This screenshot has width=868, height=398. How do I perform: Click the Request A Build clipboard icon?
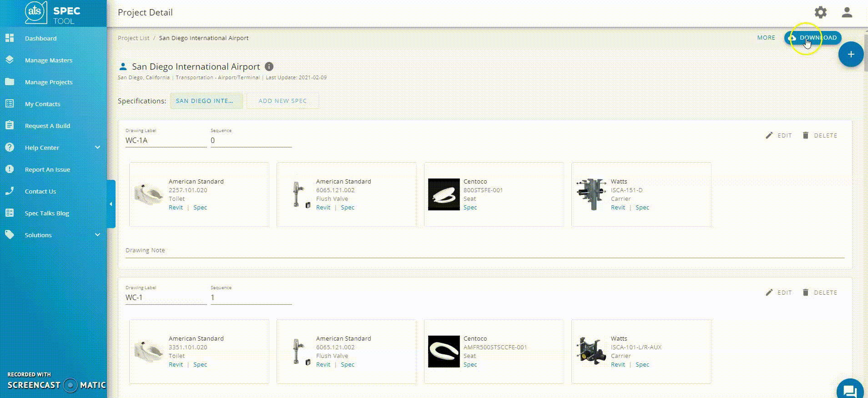coord(10,125)
